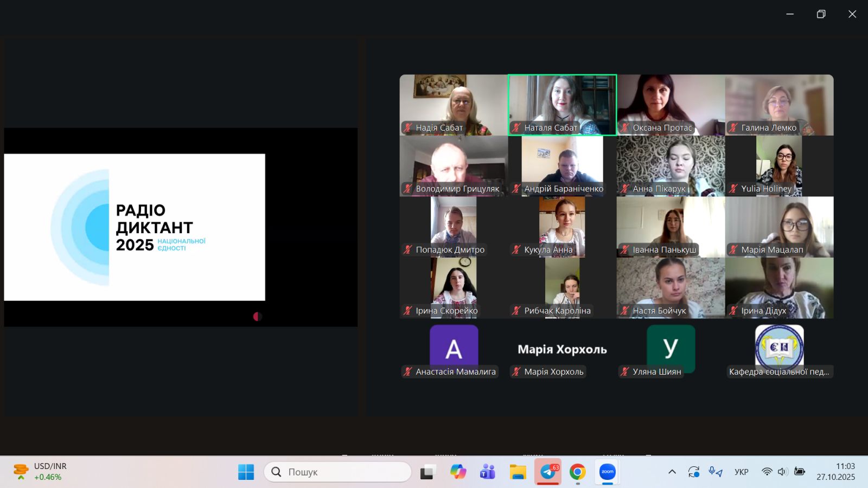Image resolution: width=868 pixels, height=488 pixels.
Task: Click the shared Радіодиктант 2025 slide
Action: 135,227
